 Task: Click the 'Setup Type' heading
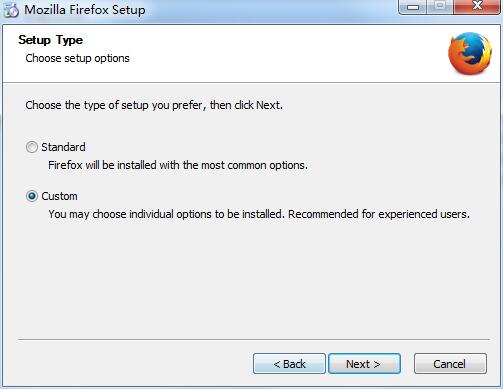point(51,40)
